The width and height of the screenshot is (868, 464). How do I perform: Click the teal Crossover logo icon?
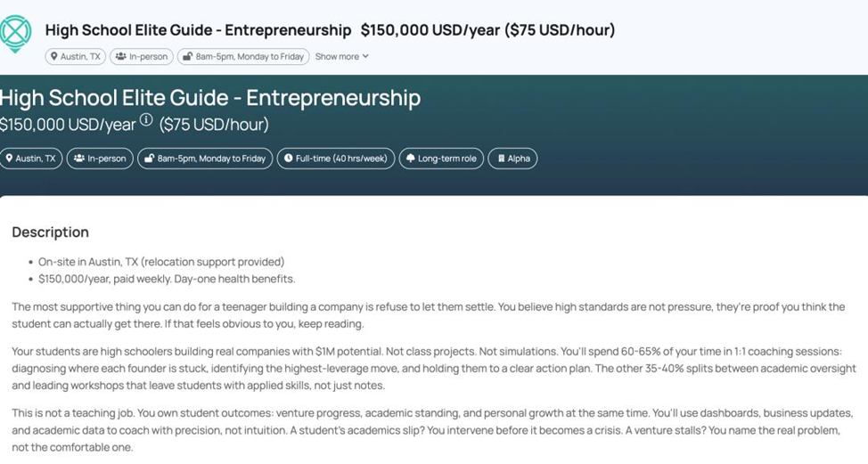pos(15,33)
